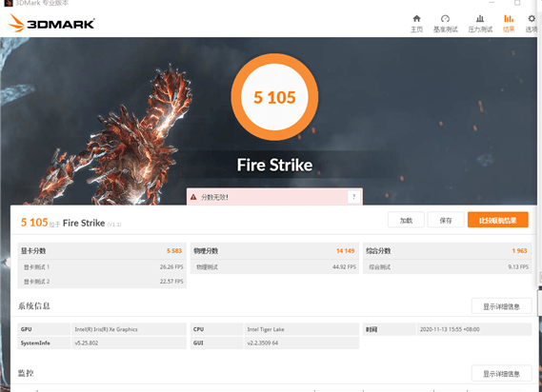The width and height of the screenshot is (542, 392).
Task: Click the Load (加载) button
Action: click(406, 220)
